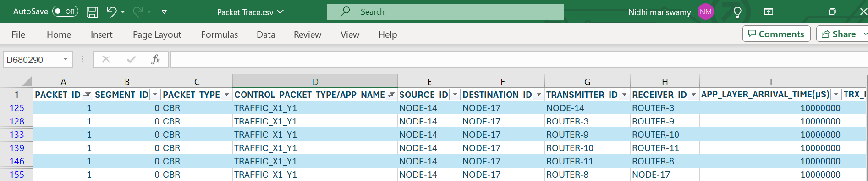Click ROUTER-10 transmitter cell in row 139
868x181 pixels.
(587, 148)
